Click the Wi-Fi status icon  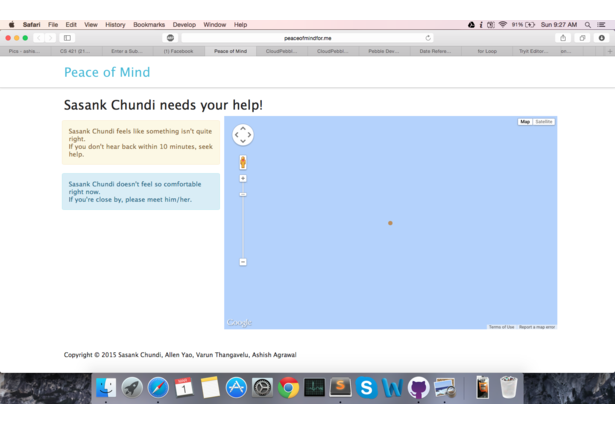[502, 24]
